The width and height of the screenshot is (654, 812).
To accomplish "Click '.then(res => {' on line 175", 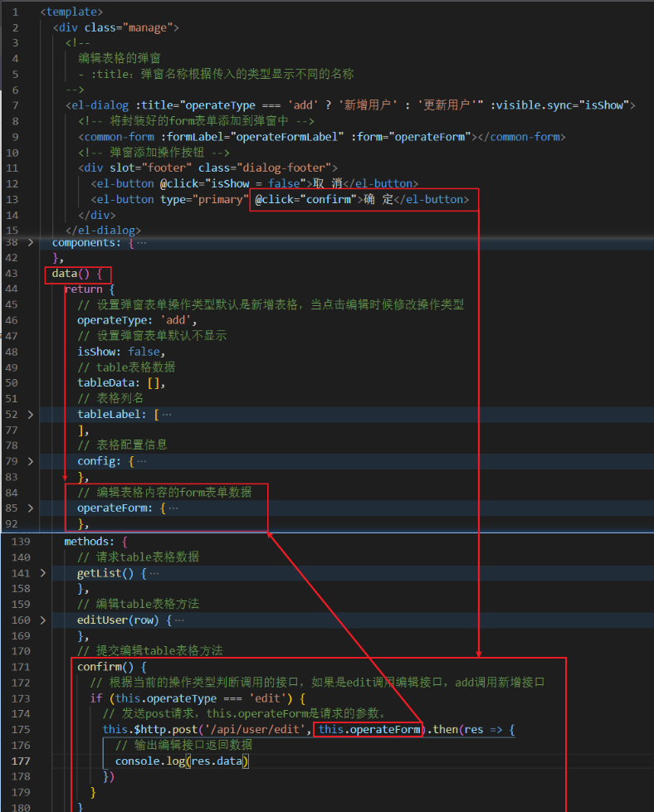I will point(471,730).
